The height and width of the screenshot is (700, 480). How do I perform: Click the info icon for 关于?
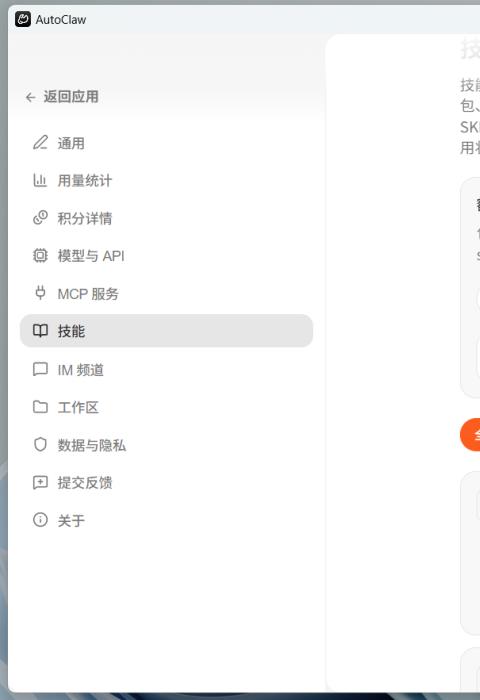click(40, 520)
